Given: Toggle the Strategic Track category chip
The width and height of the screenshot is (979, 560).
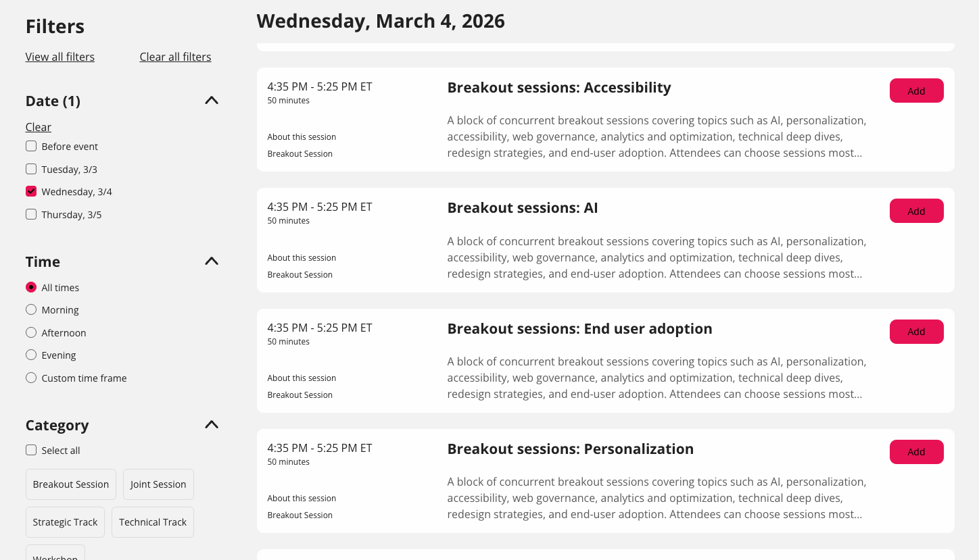Looking at the screenshot, I should (x=65, y=522).
